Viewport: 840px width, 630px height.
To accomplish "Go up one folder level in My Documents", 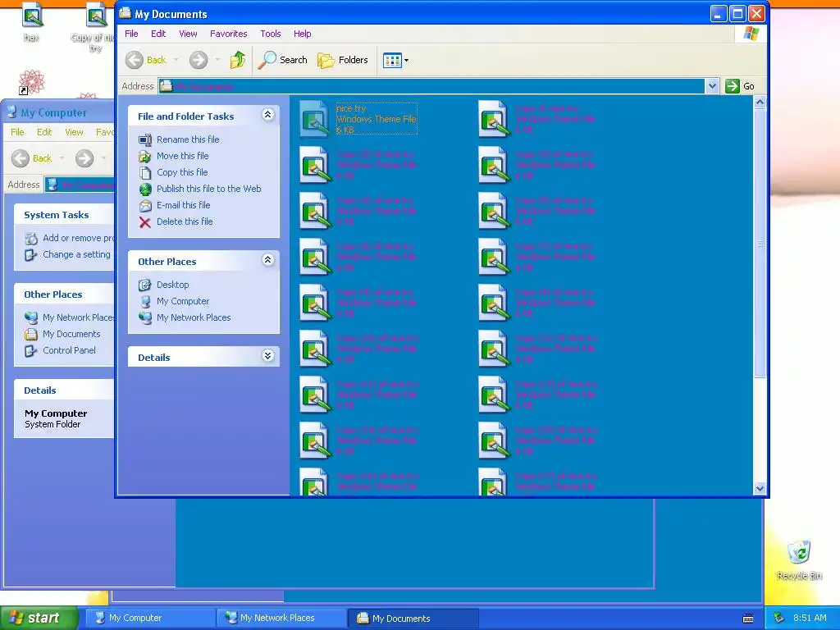I will coord(238,59).
